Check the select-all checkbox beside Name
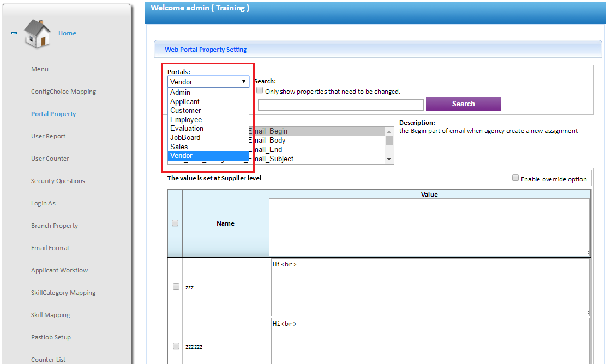The width and height of the screenshot is (606, 364). click(175, 223)
